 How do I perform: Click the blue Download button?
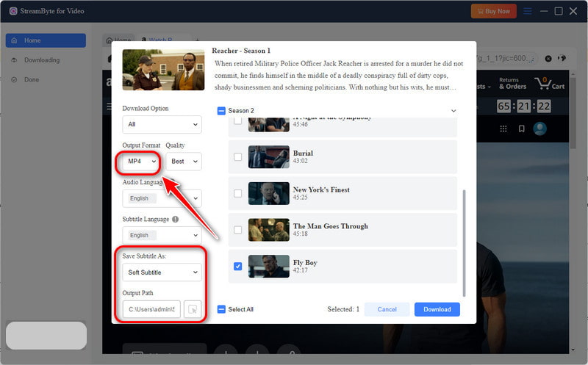click(437, 309)
